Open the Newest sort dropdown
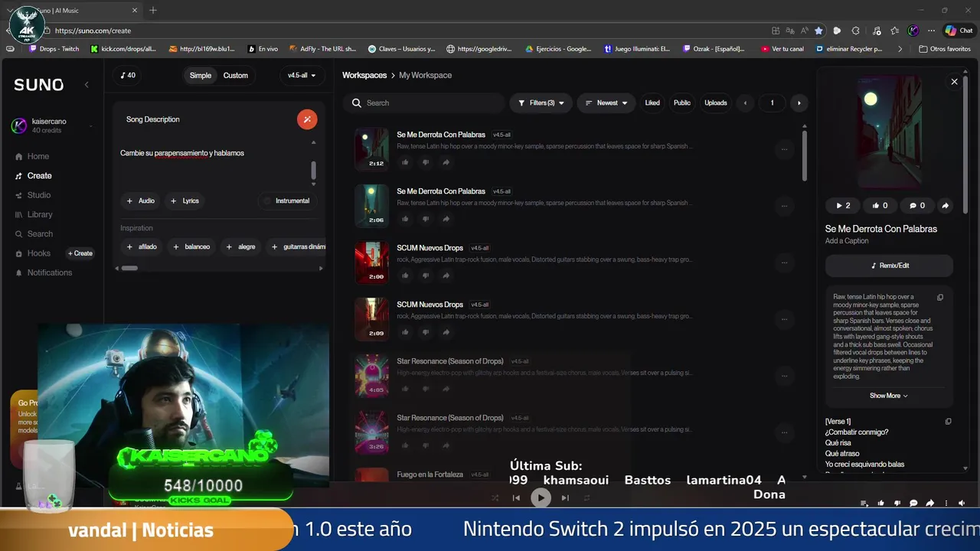 606,103
